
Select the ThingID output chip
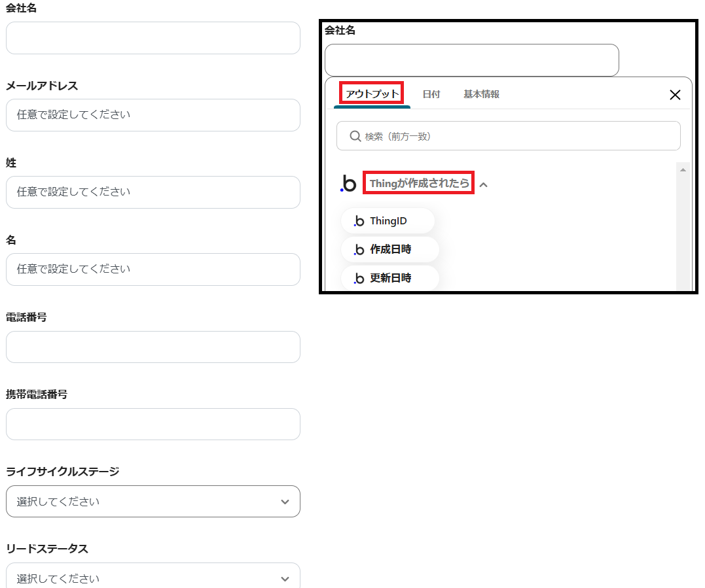coord(388,221)
